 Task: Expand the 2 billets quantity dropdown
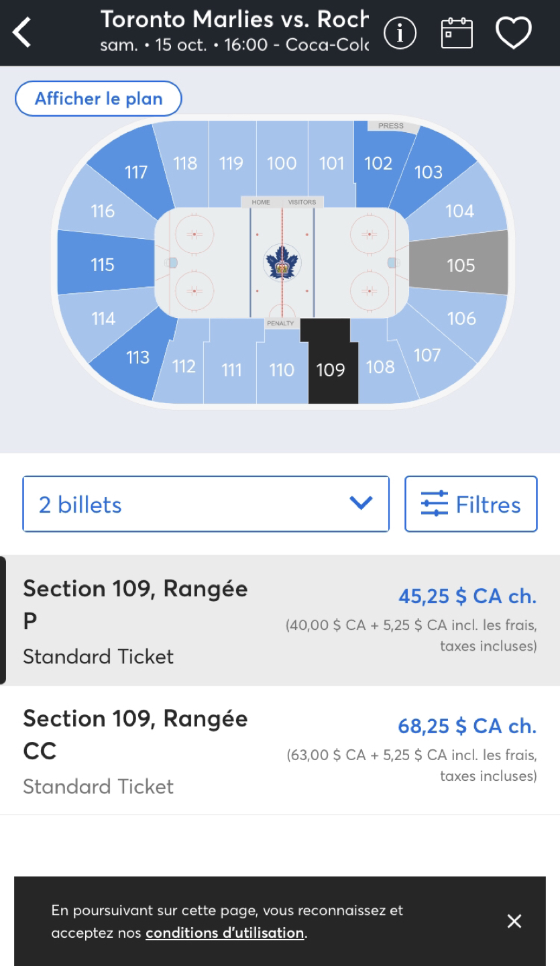tap(206, 504)
